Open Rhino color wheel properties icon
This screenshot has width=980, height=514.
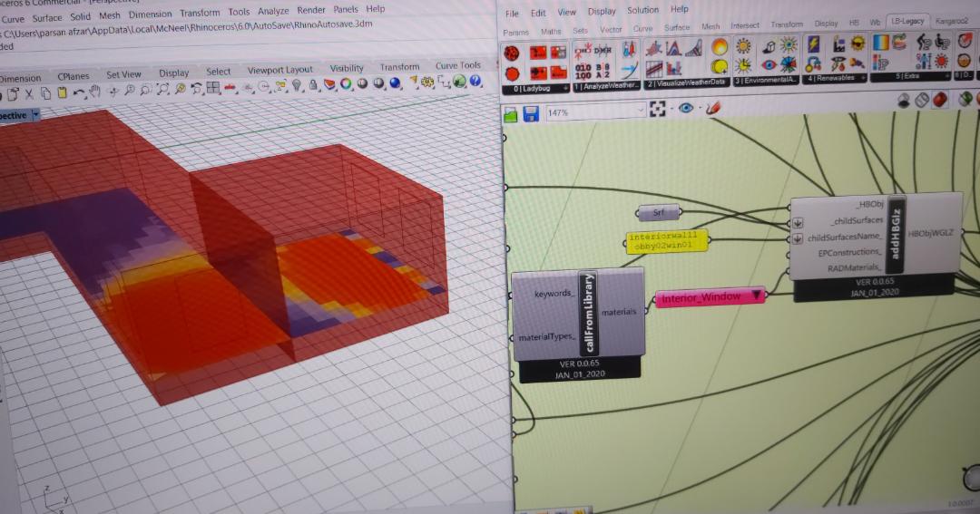pyautogui.click(x=346, y=83)
